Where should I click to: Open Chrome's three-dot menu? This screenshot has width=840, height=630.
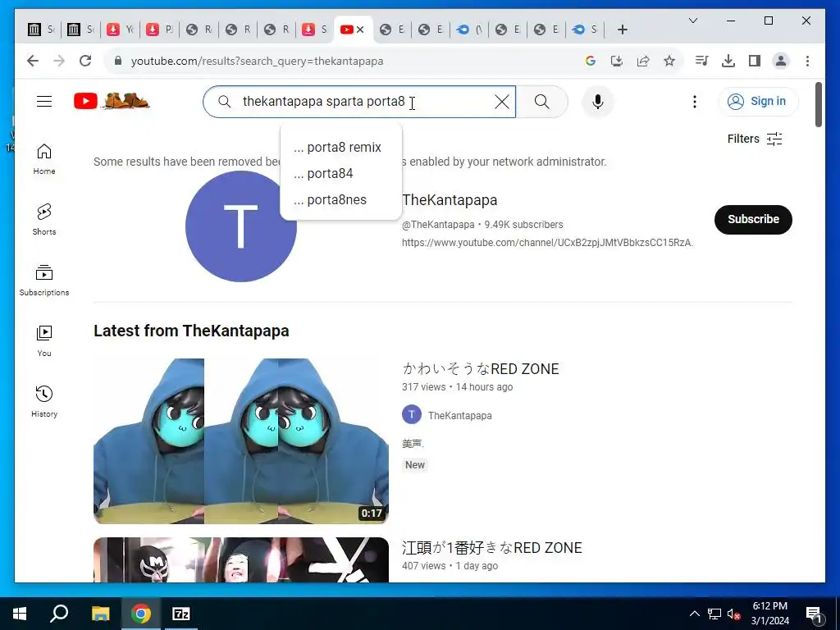pos(807,61)
